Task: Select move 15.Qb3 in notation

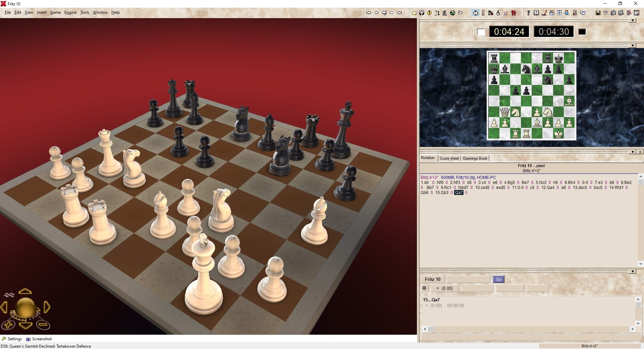Action: [442, 193]
